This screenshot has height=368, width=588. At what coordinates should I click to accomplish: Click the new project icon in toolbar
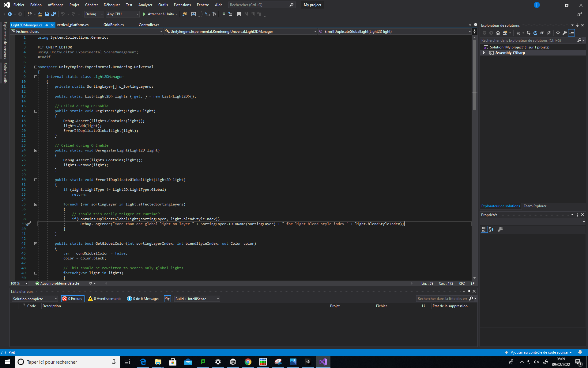point(29,14)
